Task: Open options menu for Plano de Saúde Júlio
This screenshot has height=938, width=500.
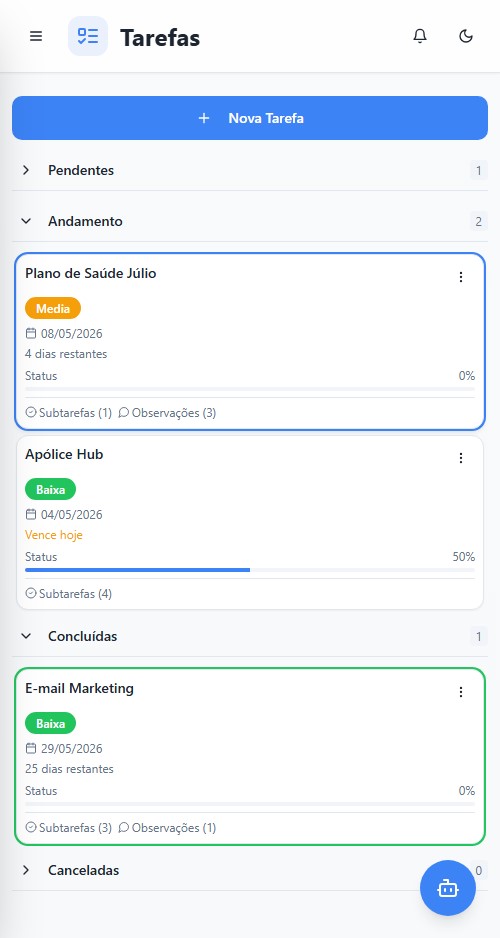Action: (x=461, y=277)
